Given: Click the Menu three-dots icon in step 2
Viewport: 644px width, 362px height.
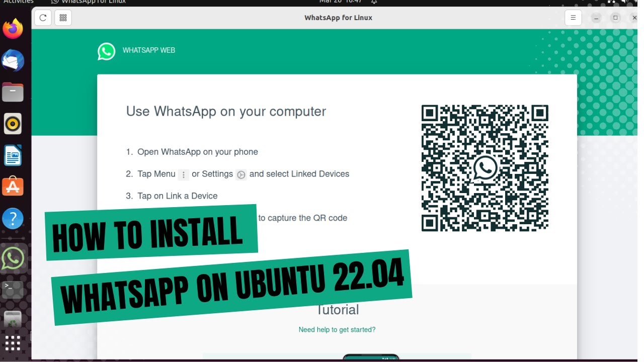Looking at the screenshot, I should tap(184, 174).
